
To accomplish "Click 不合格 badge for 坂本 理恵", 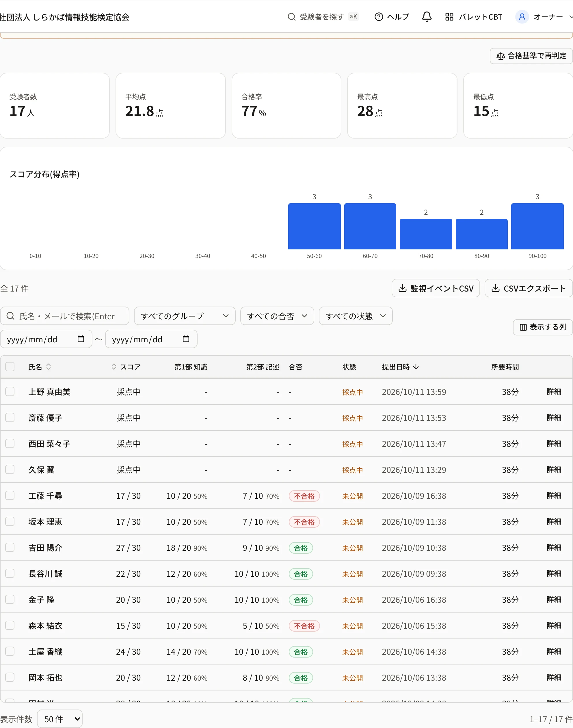I will click(304, 522).
